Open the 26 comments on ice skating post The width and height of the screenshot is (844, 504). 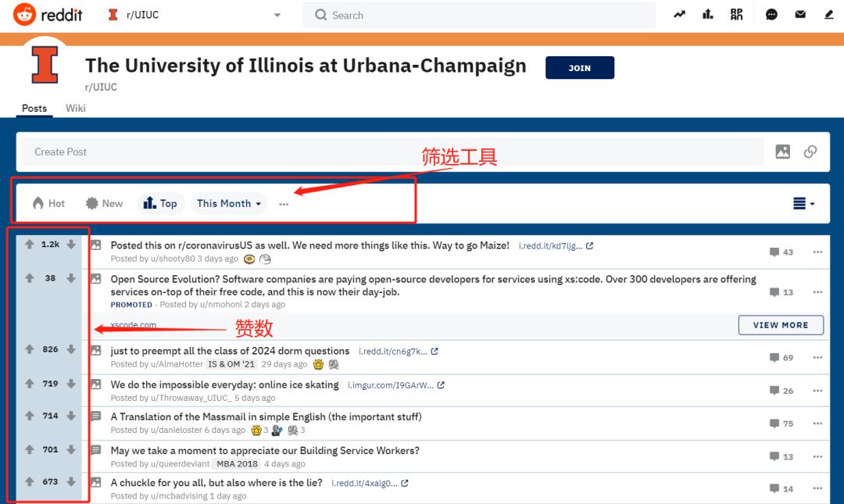[x=781, y=391]
